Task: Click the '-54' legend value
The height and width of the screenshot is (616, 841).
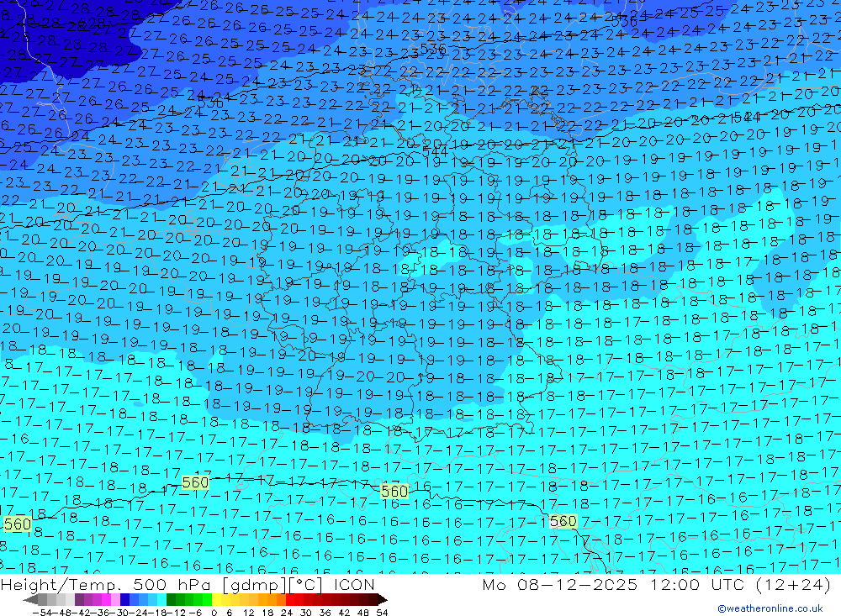Action: click(x=42, y=613)
